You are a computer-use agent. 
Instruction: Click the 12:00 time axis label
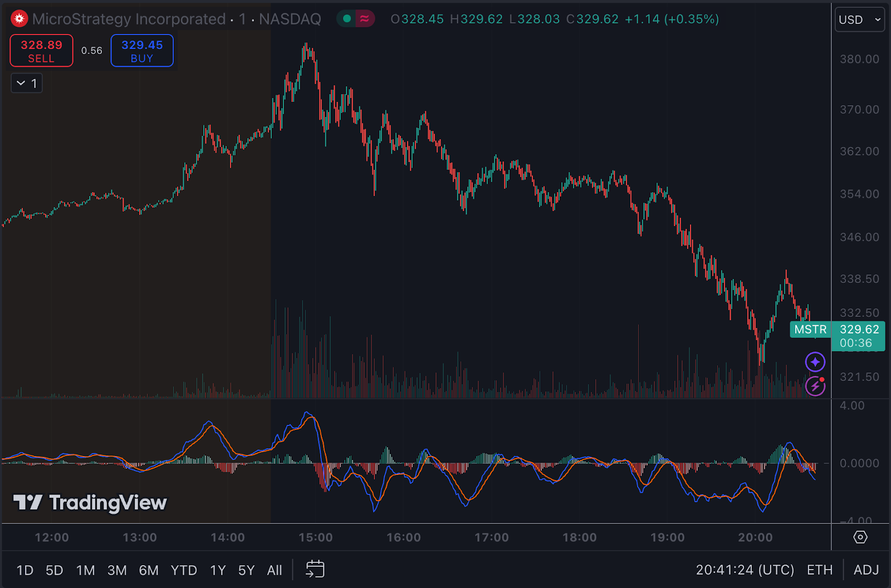52,537
